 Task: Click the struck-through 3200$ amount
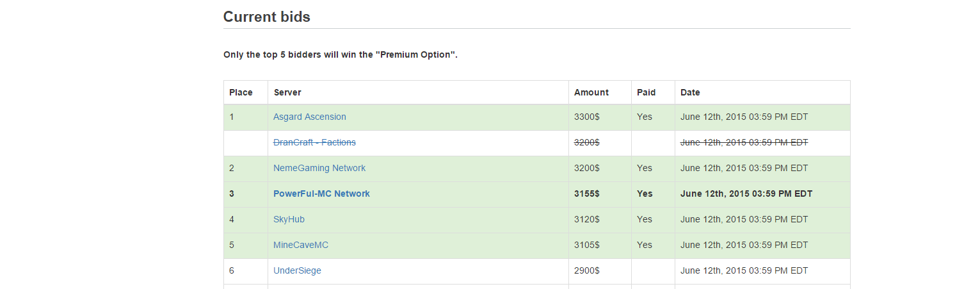pos(587,142)
